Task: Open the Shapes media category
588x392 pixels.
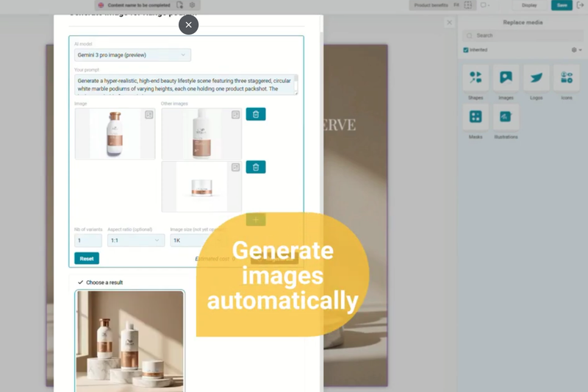Action: pos(476,78)
